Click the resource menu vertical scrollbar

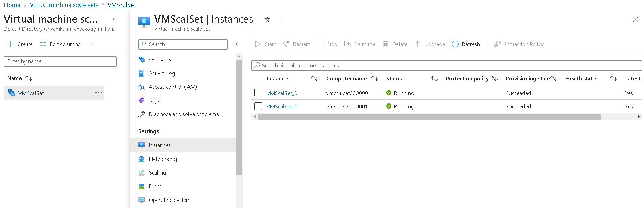(239, 117)
